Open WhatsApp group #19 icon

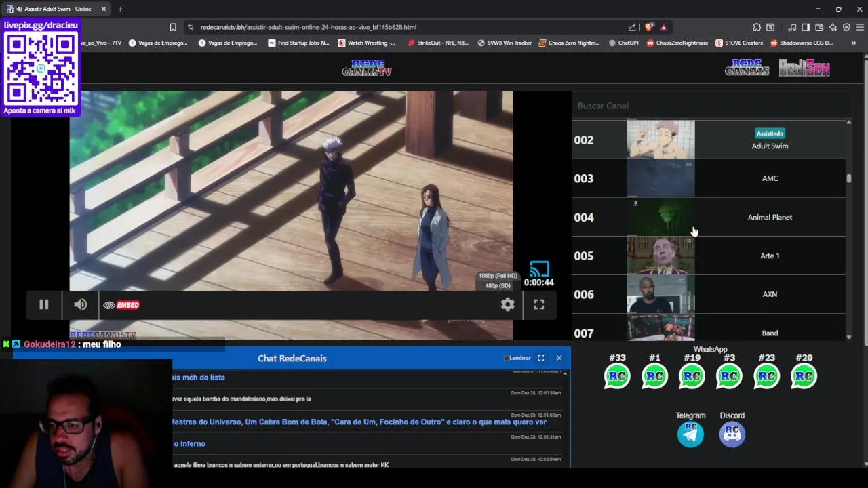point(692,376)
